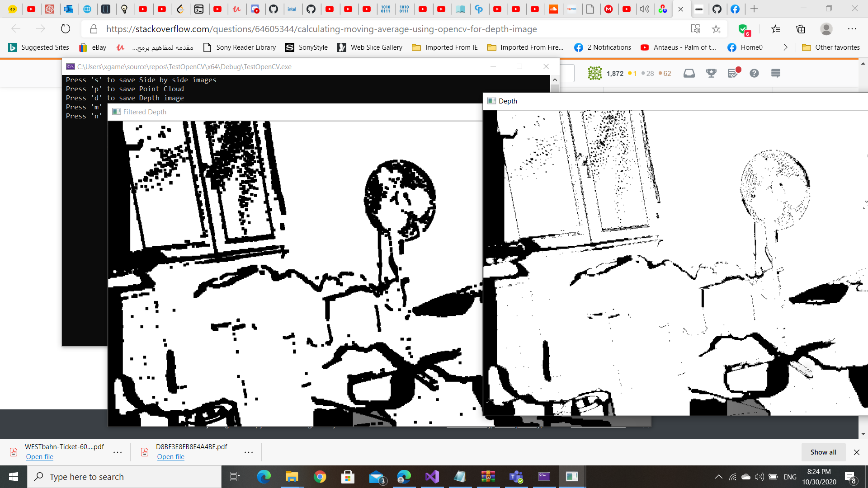Screen dimensions: 868x488
Task: Switch to the Intel tab
Action: point(292,9)
